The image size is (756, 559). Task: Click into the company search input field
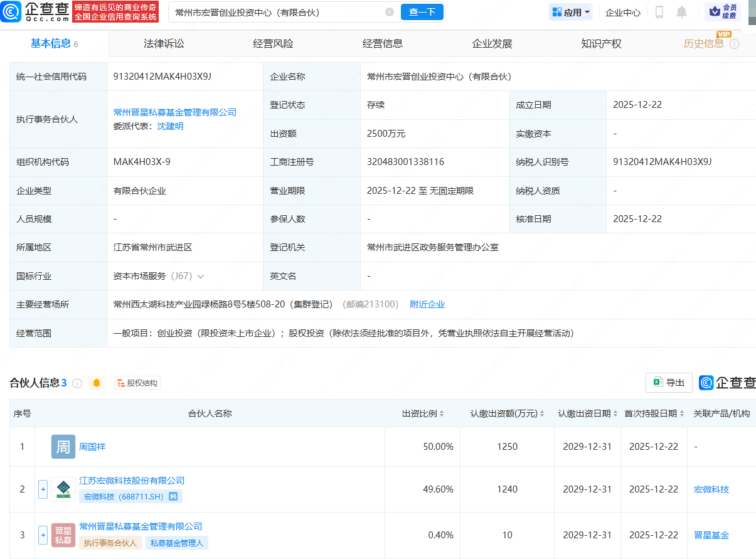(x=276, y=12)
